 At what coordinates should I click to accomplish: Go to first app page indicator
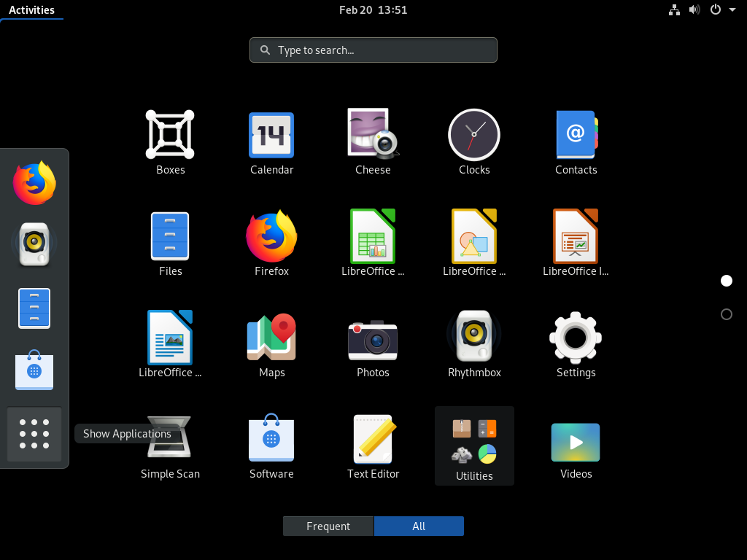tap(726, 281)
